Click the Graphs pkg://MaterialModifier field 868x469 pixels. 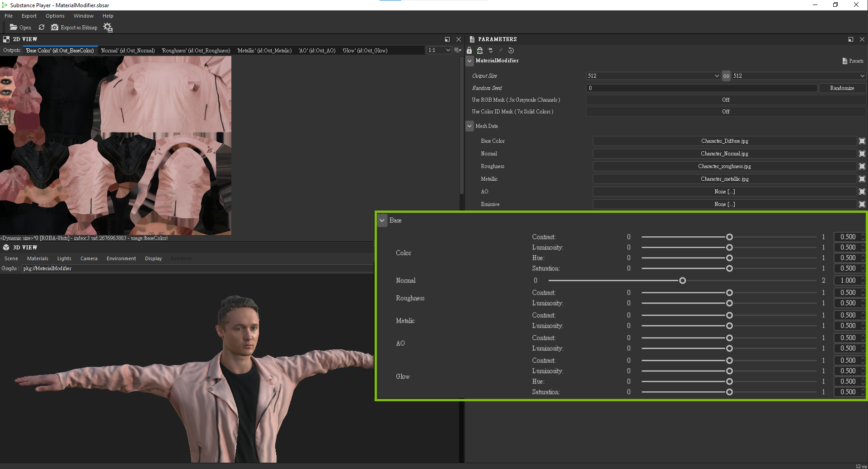pyautogui.click(x=197, y=268)
